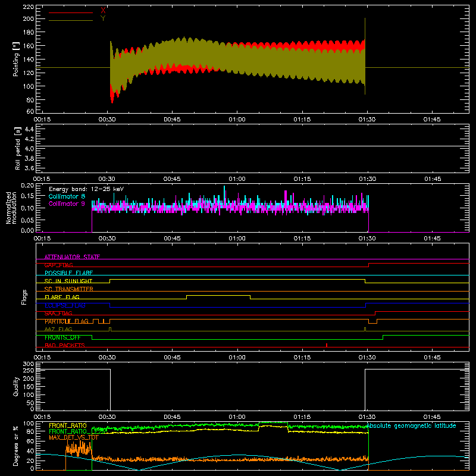Select the SC_TRANSMITTER flag label
This screenshot has width=476, height=476.
[x=69, y=289]
